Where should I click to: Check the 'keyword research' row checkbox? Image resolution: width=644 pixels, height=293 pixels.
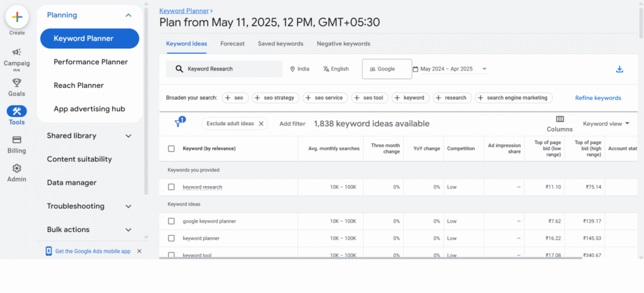(171, 187)
